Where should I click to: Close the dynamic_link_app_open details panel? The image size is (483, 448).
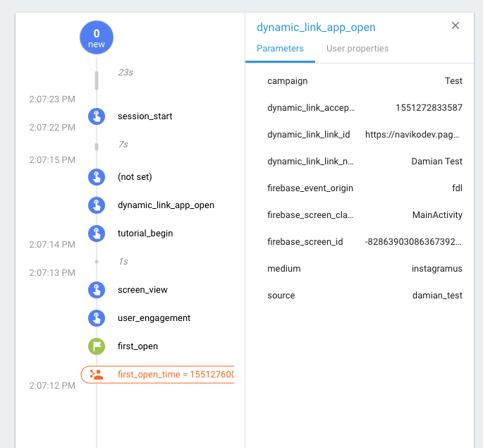(456, 26)
